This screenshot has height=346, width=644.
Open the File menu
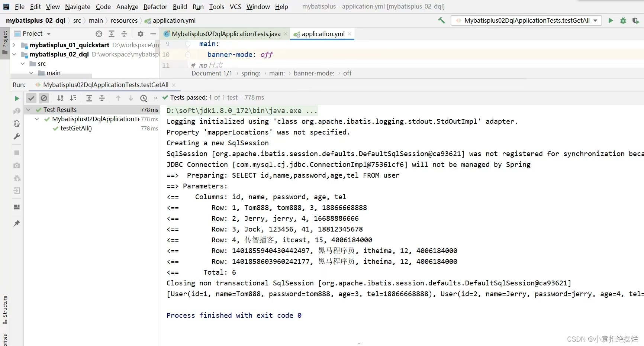[x=19, y=7]
